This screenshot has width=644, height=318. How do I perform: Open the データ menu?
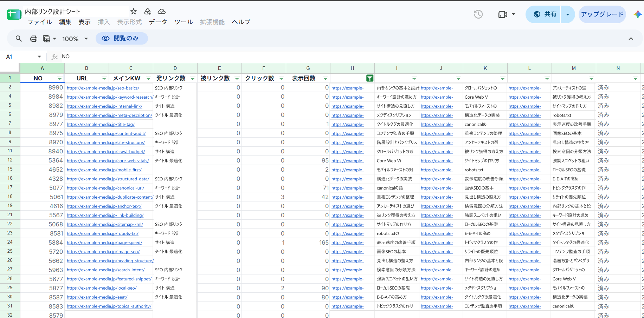coord(158,22)
